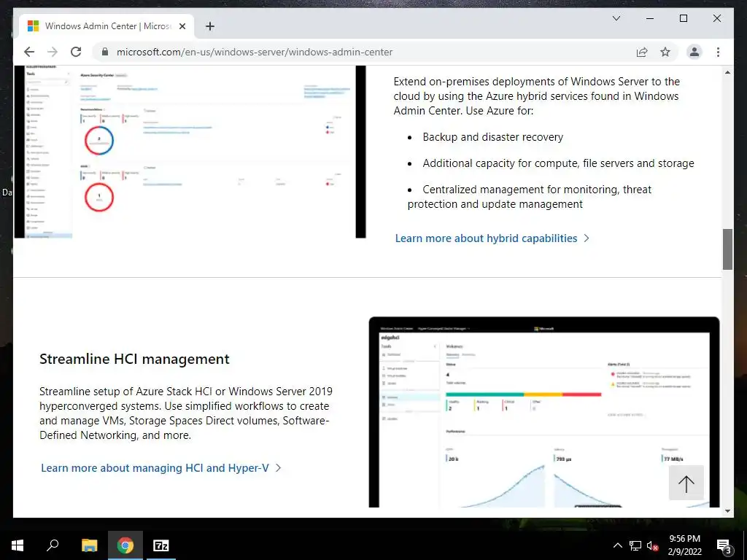Open the taskbar clock and date
Screen dimensions: 747x560
click(684, 545)
